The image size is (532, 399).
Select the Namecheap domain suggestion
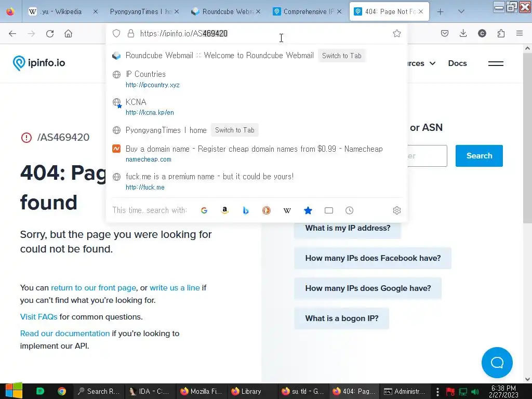(257, 154)
